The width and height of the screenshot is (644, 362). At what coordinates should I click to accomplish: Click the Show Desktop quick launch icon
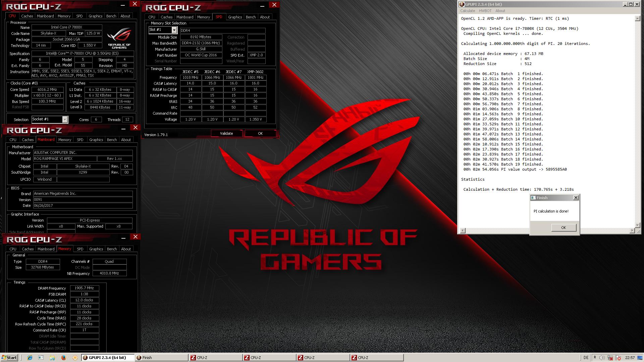(x=41, y=358)
